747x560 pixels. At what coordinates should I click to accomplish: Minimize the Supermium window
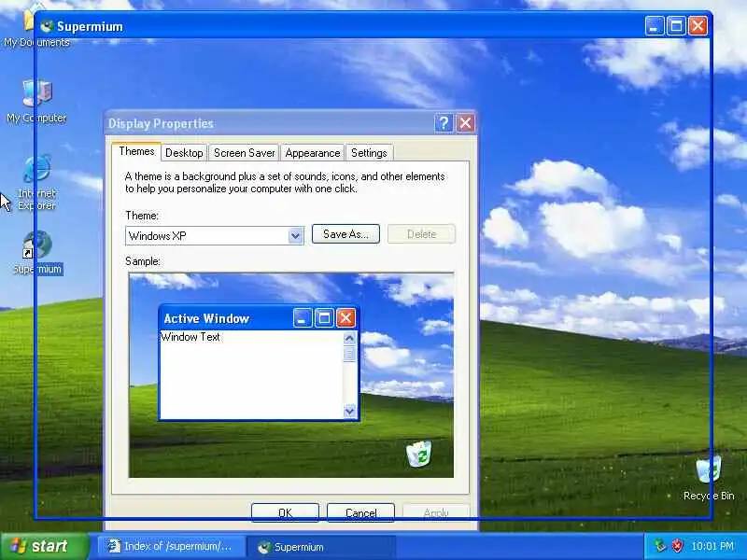[655, 26]
